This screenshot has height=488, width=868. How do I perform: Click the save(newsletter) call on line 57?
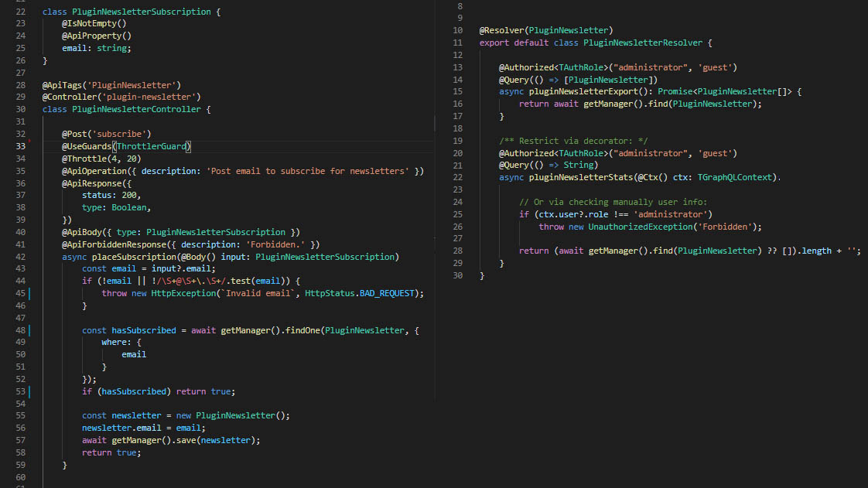click(216, 440)
